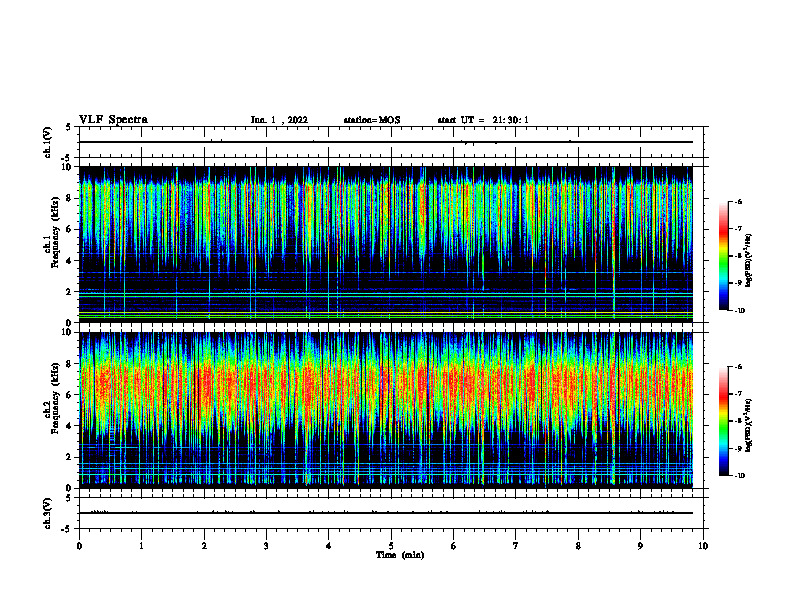Click the "5" minute tick label on Time axis
The image size is (792, 612).
pos(391,546)
